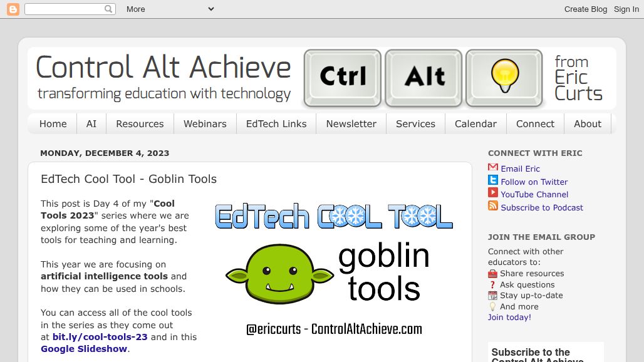Open the More dropdown in the navbar
The height and width of the screenshot is (362, 644).
[x=169, y=9]
